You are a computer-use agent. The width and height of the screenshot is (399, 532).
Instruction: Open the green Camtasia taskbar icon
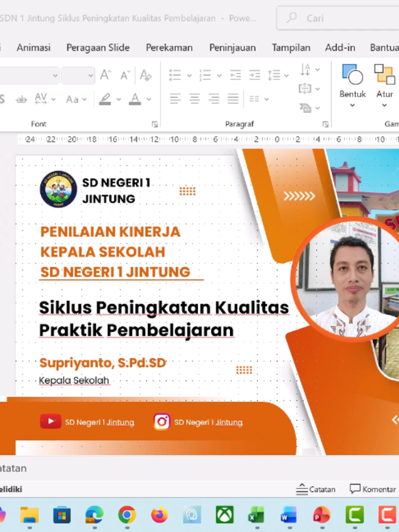[x=355, y=515]
